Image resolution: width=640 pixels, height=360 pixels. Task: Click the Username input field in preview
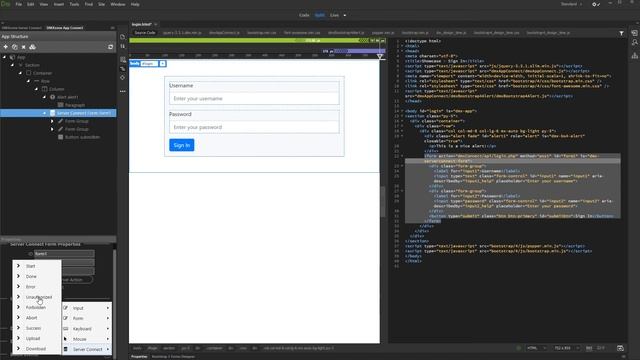(x=254, y=98)
